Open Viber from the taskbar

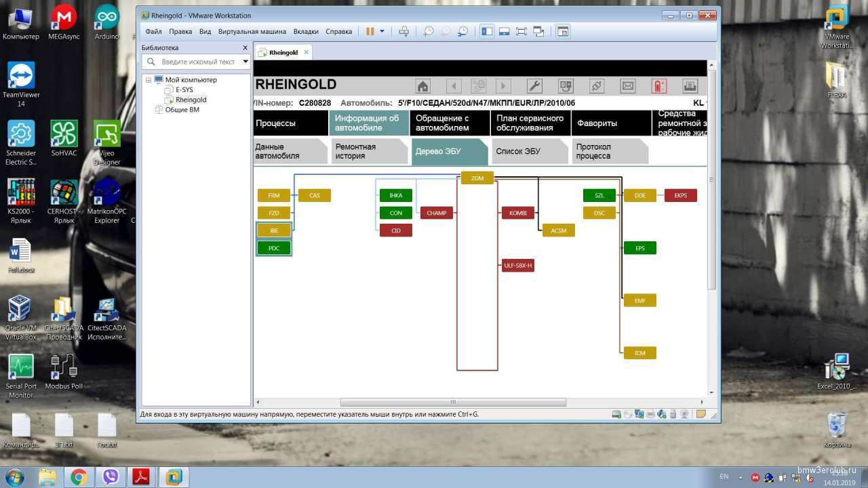click(111, 477)
